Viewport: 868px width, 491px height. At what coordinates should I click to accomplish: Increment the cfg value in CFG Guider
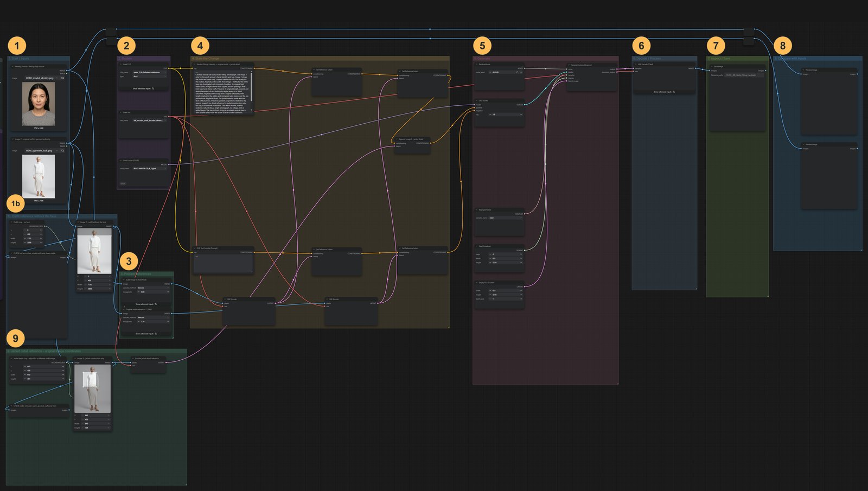click(521, 114)
